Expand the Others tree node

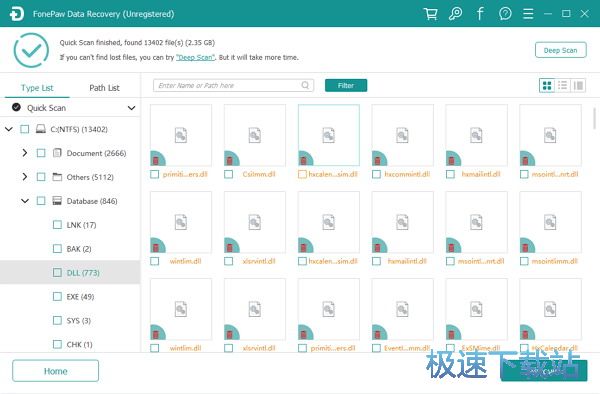(x=25, y=177)
